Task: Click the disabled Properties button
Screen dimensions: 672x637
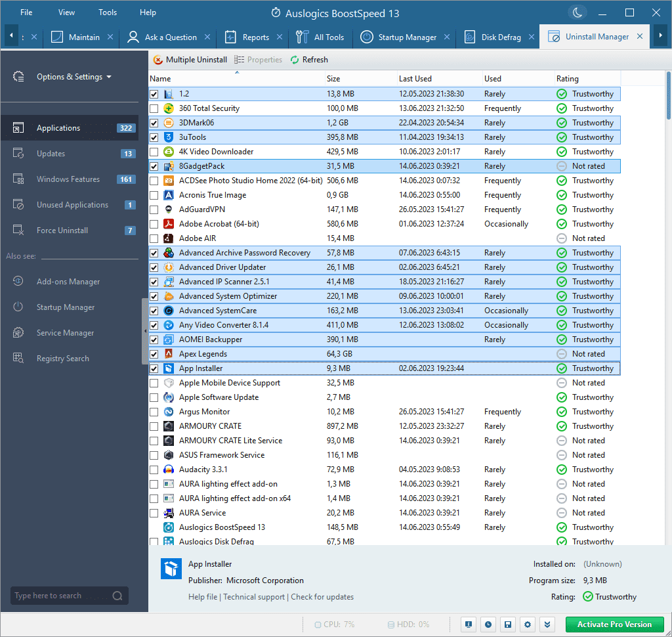Action: tap(259, 60)
